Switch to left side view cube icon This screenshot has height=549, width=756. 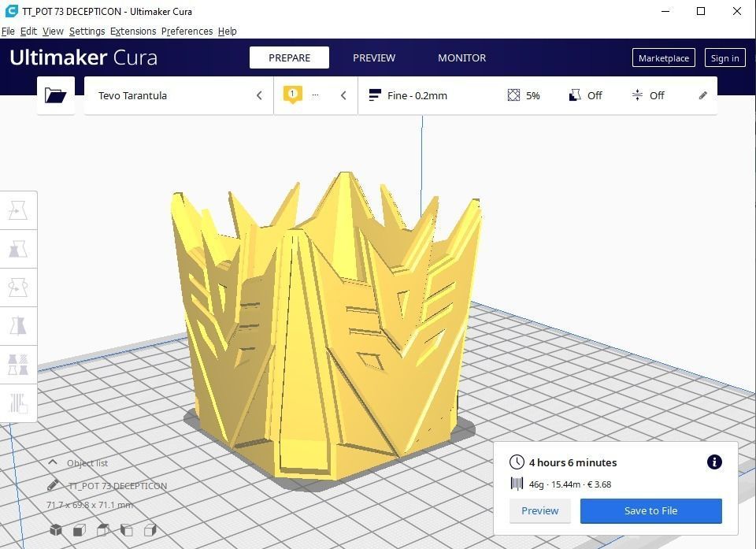pos(126,530)
